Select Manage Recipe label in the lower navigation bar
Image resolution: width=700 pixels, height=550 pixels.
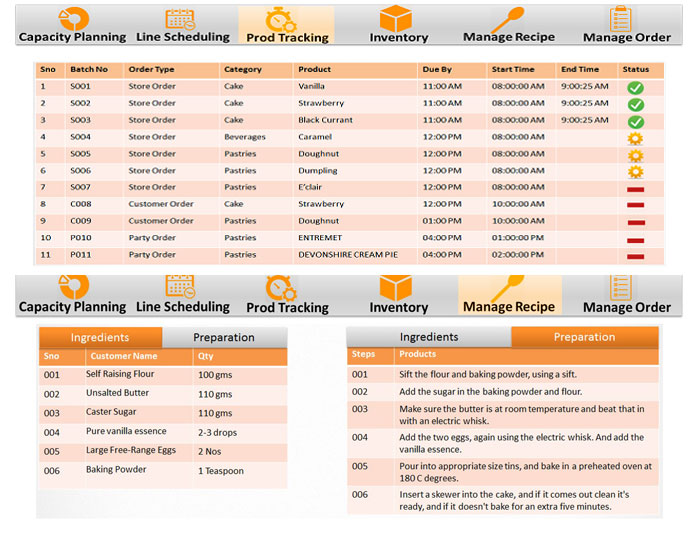click(x=509, y=307)
